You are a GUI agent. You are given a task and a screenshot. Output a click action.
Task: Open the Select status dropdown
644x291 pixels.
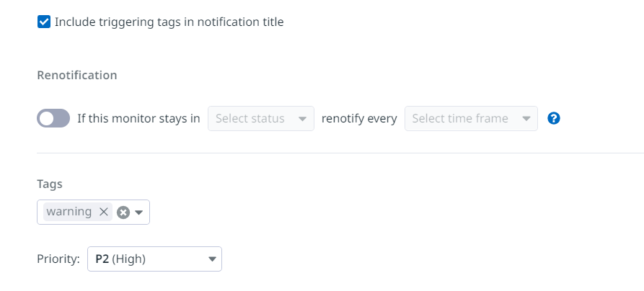[261, 119]
